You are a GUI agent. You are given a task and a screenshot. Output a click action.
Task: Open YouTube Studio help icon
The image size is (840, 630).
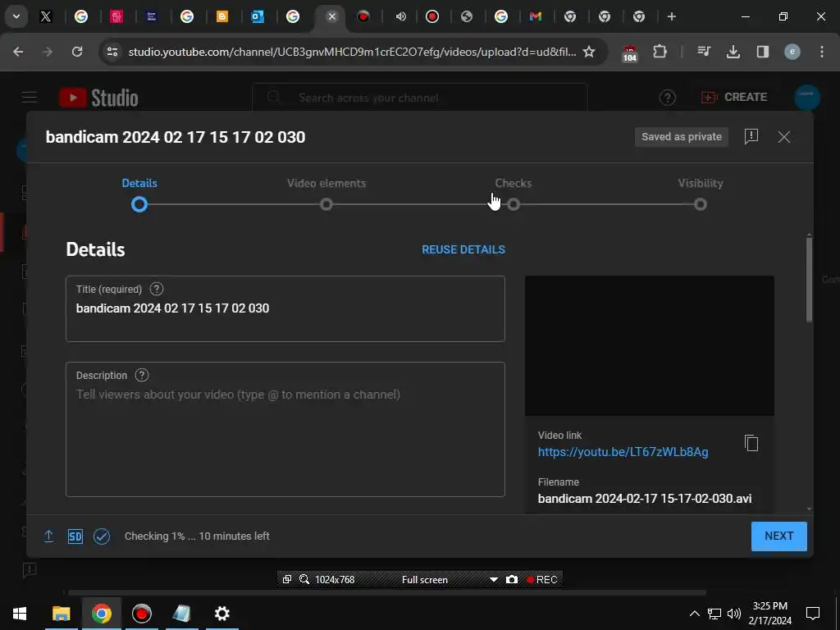[667, 98]
